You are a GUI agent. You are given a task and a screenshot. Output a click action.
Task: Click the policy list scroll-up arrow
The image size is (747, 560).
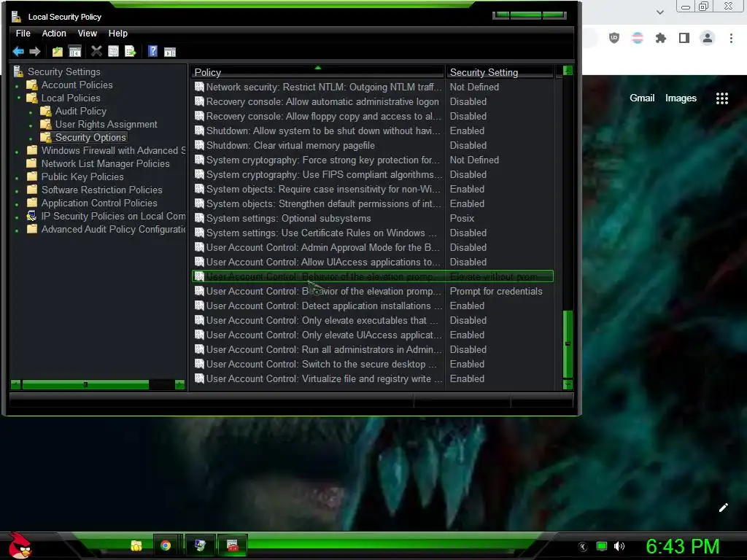pos(568,71)
